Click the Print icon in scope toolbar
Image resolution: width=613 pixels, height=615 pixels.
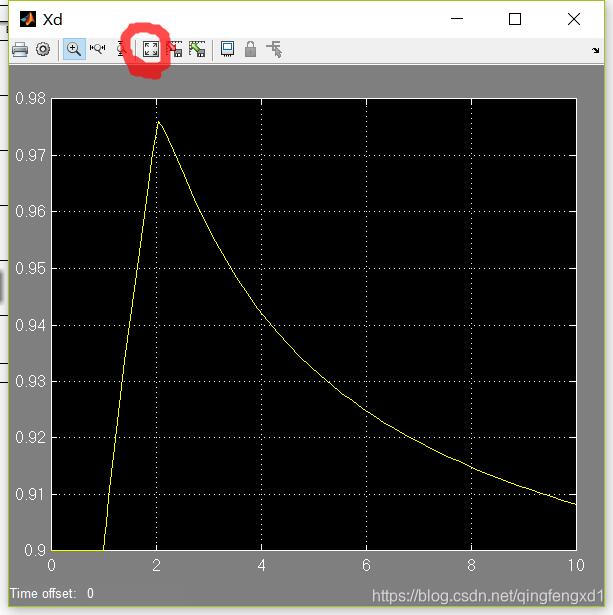[x=20, y=50]
